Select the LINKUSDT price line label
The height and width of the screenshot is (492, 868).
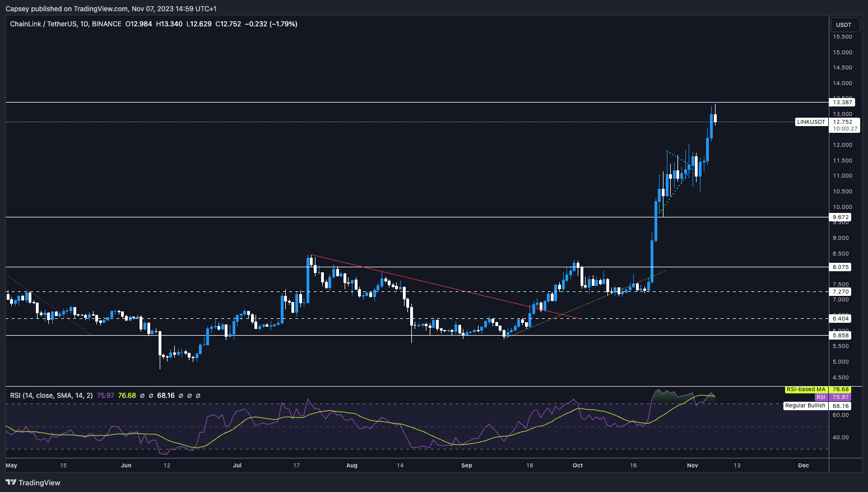tap(811, 122)
